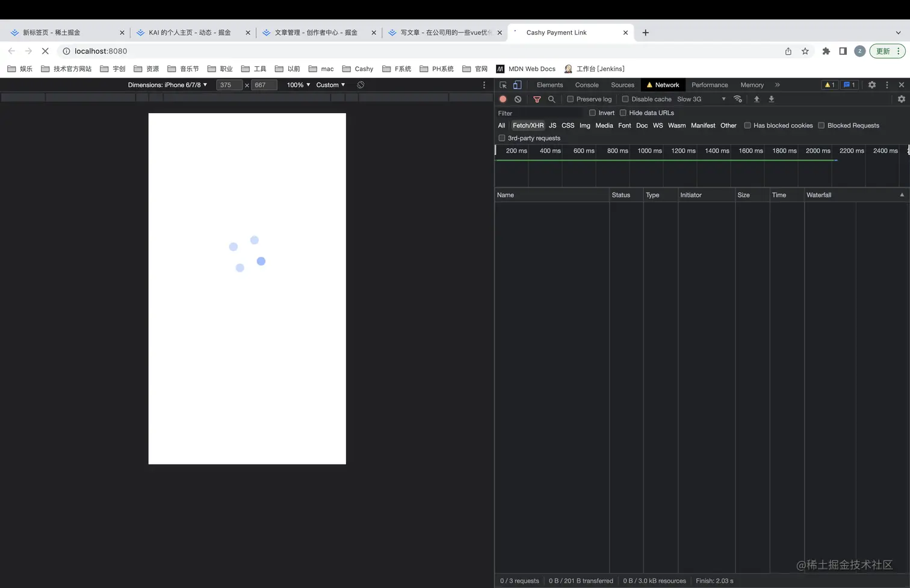Click the device height field 667
Image resolution: width=910 pixels, height=588 pixels.
coord(264,85)
